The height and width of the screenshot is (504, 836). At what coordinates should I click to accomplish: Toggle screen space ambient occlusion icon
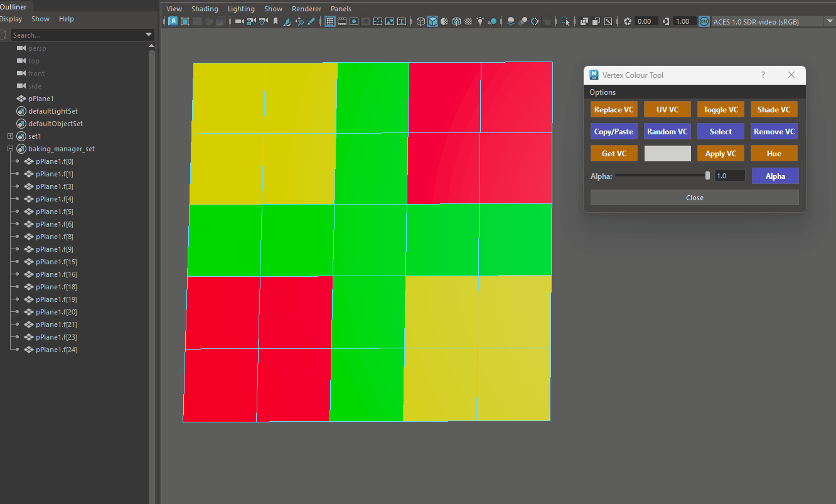click(511, 21)
